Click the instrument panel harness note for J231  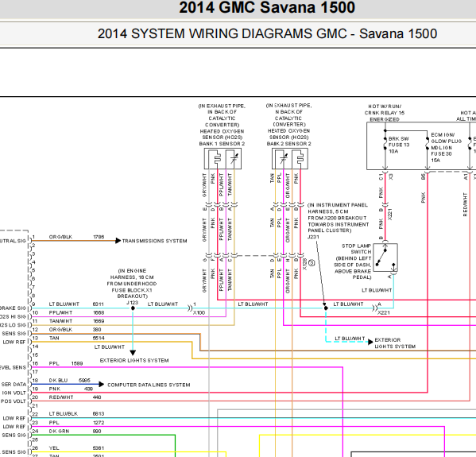(x=339, y=218)
